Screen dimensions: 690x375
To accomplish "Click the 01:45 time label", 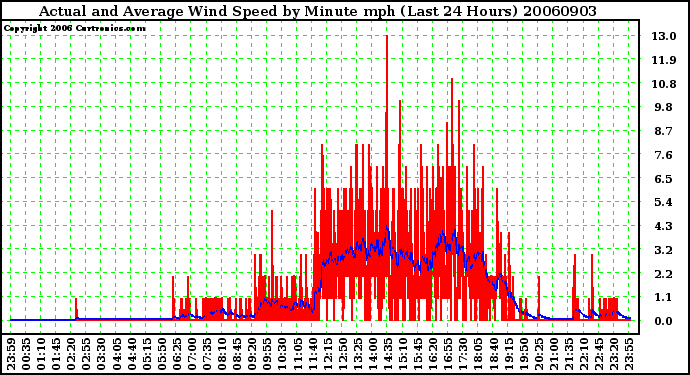I will click(56, 354).
